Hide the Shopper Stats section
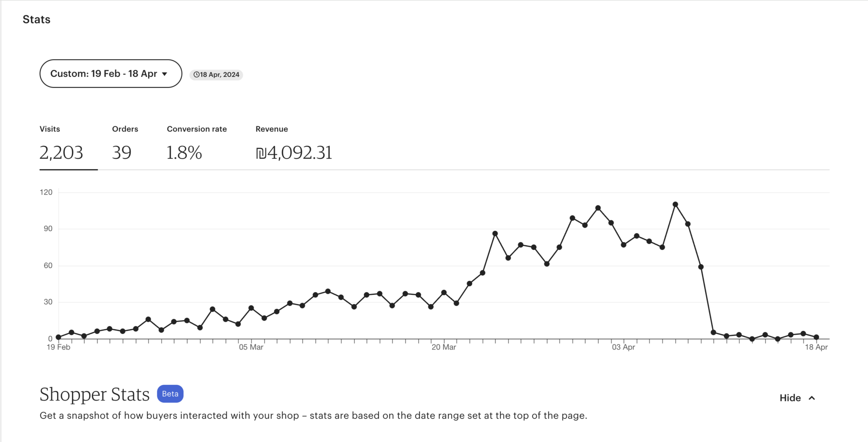The image size is (868, 442). pyautogui.click(x=790, y=398)
